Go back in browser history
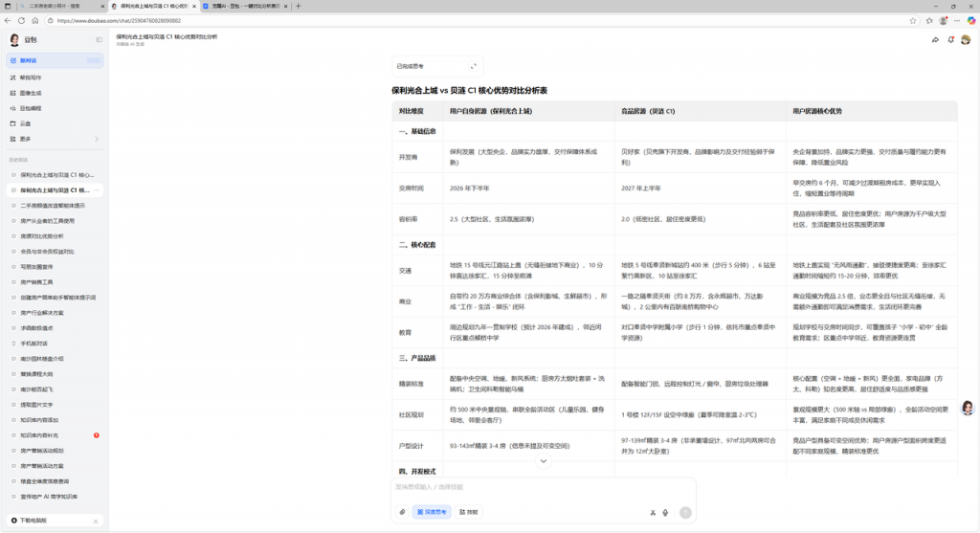The height and width of the screenshot is (533, 980). coord(8,21)
